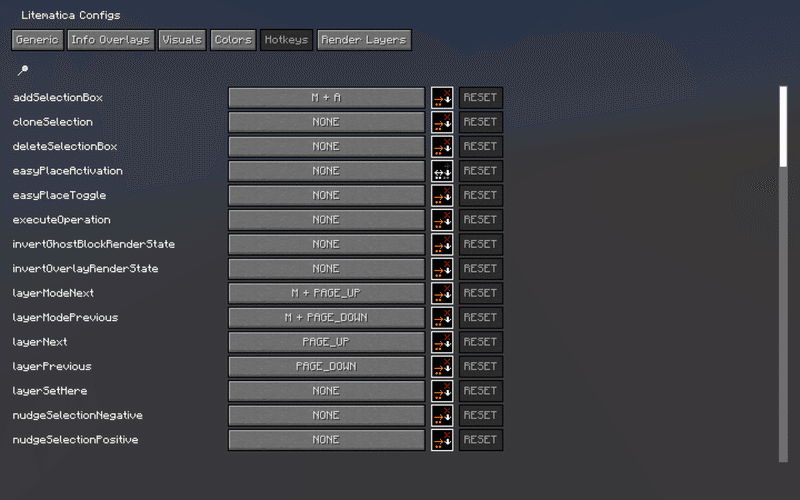This screenshot has height=500, width=800.
Task: Reset the cloneSelection hotkey
Action: tap(481, 122)
